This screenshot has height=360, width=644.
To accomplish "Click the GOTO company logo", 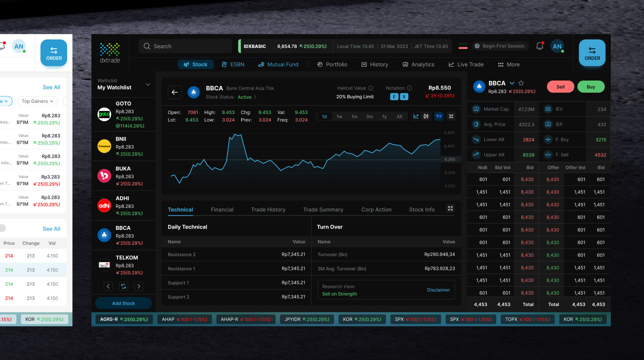I will click(x=104, y=114).
